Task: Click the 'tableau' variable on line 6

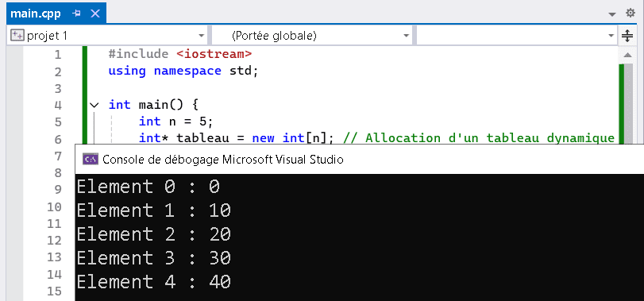Action: point(202,138)
